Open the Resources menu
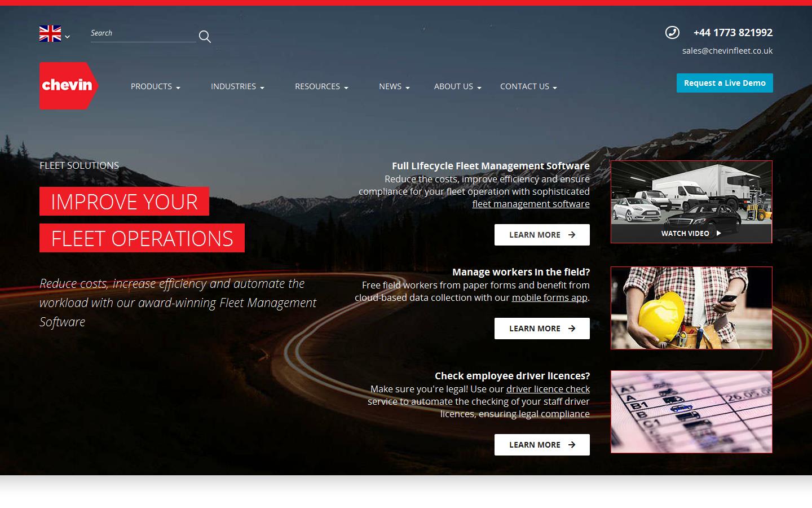Screen dimensions: 812x508 point(321,86)
